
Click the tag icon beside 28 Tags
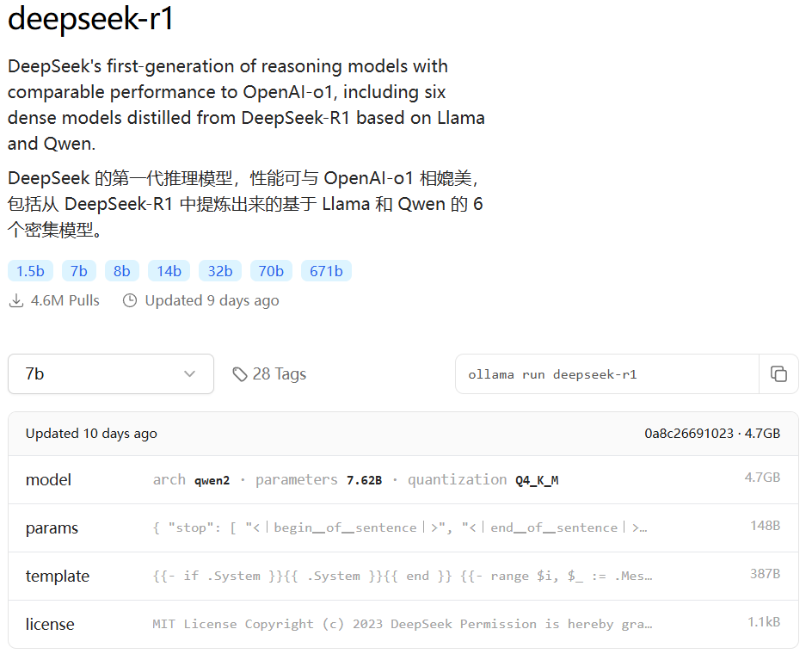pyautogui.click(x=240, y=374)
